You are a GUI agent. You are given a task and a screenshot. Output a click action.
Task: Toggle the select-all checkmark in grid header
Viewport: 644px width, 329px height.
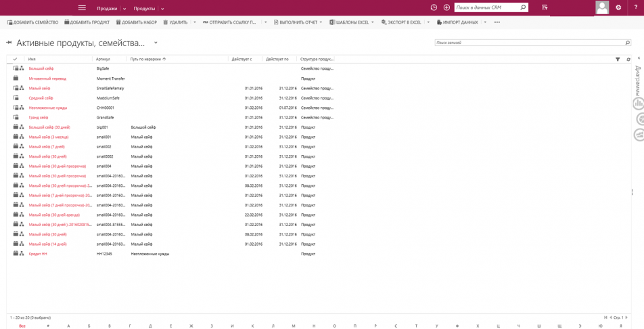click(15, 60)
